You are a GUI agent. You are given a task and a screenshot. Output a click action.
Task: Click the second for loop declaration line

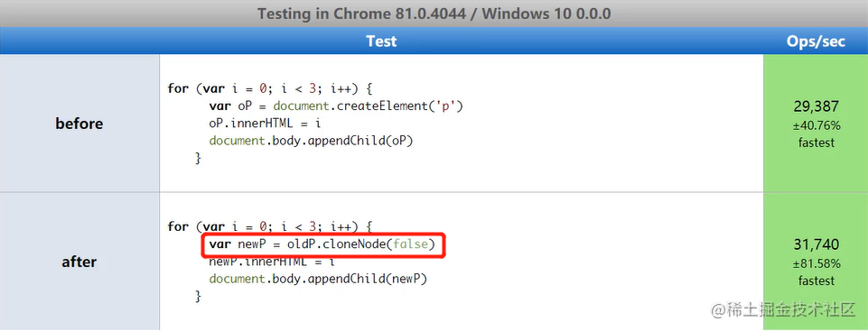[271, 226]
